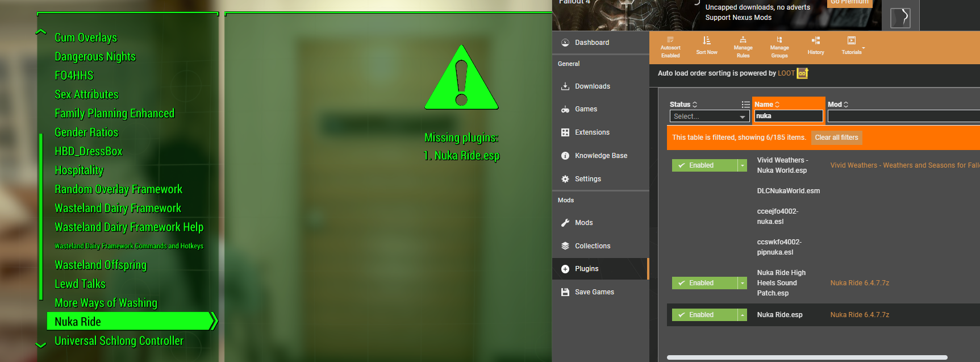The height and width of the screenshot is (362, 980).
Task: Open status dropdown arrow for Nuka Ride.esp
Action: click(x=742, y=315)
